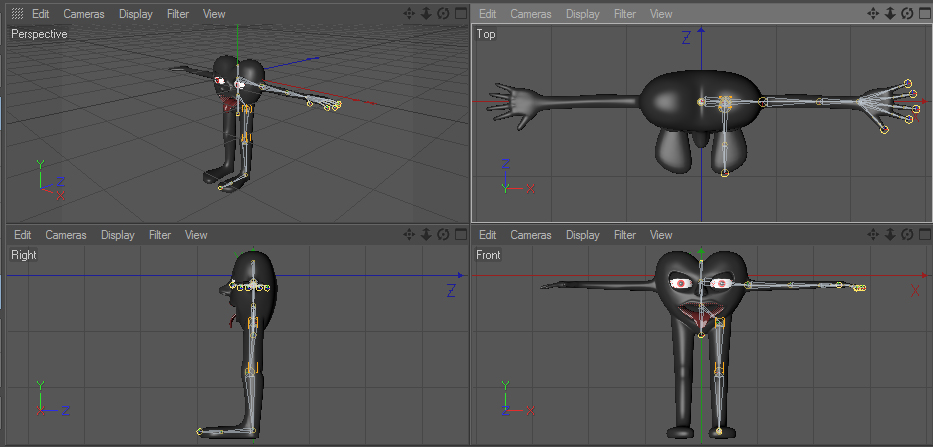The height and width of the screenshot is (447, 933).
Task: Click the zoom camera icon in Top viewport
Action: [892, 14]
